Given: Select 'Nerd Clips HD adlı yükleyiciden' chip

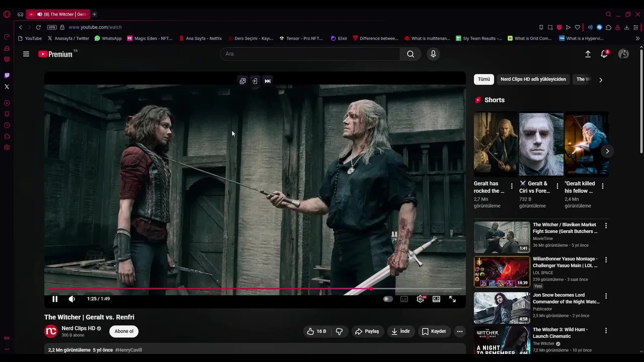Looking at the screenshot, I should pyautogui.click(x=533, y=79).
